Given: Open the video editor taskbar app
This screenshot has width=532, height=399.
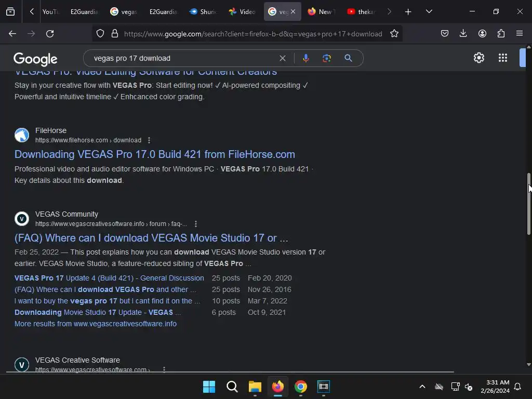Looking at the screenshot, I should [323, 387].
